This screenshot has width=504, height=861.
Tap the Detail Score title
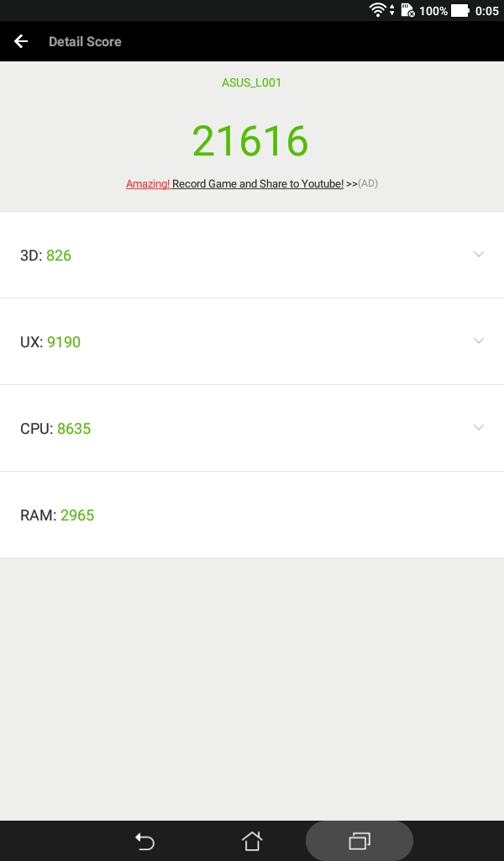click(85, 41)
